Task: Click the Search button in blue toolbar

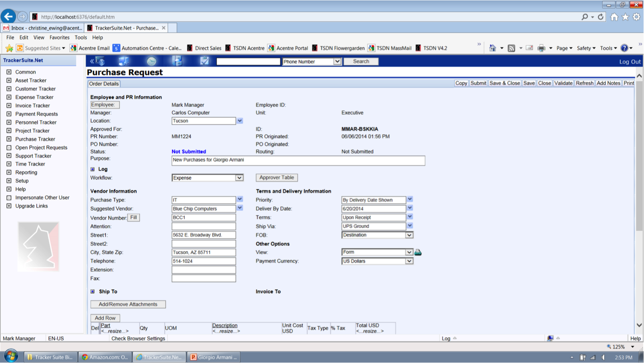Action: click(361, 62)
